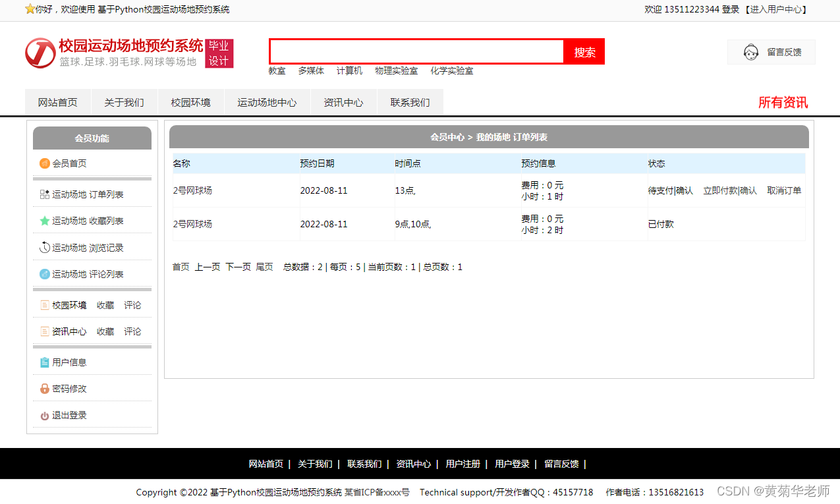This screenshot has height=504, width=840.
Task: Click the customer service headset icon
Action: [x=751, y=52]
